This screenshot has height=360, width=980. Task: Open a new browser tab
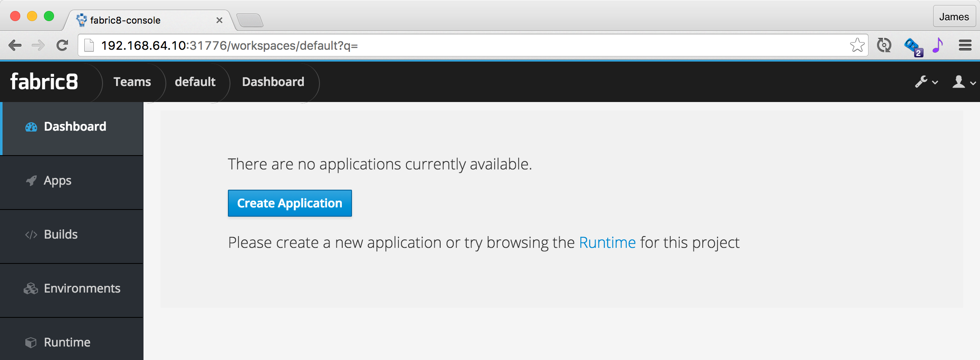click(x=250, y=20)
